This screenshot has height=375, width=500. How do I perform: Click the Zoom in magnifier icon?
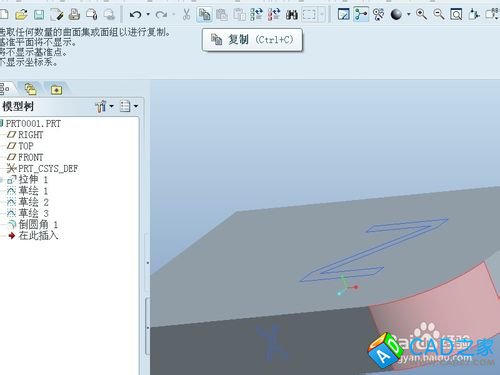[x=421, y=14]
